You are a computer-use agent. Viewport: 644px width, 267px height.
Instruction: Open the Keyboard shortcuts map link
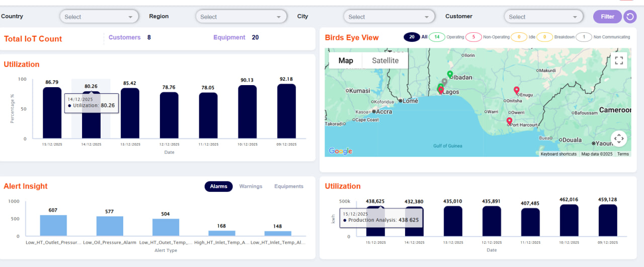coord(558,154)
